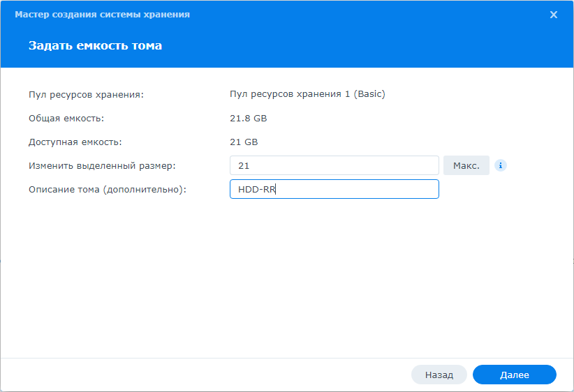The image size is (574, 392).
Task: Focus the volume description field HDD-RR
Action: (x=334, y=189)
